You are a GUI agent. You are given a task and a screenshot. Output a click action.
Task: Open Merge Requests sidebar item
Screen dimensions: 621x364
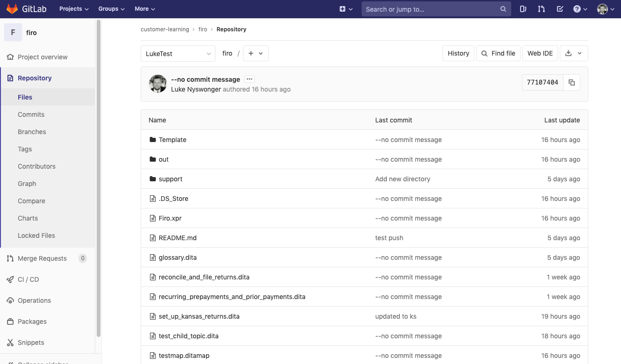click(42, 258)
